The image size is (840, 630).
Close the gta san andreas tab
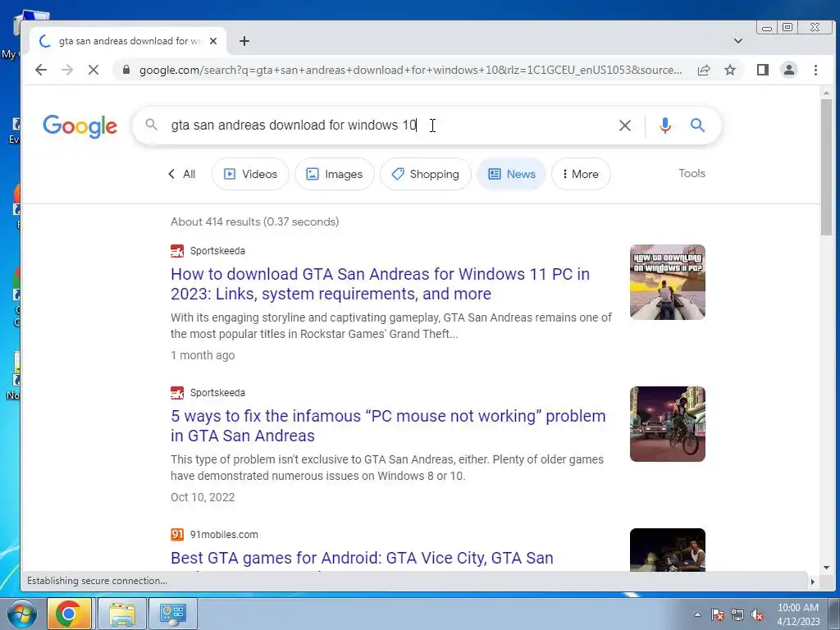(x=213, y=41)
